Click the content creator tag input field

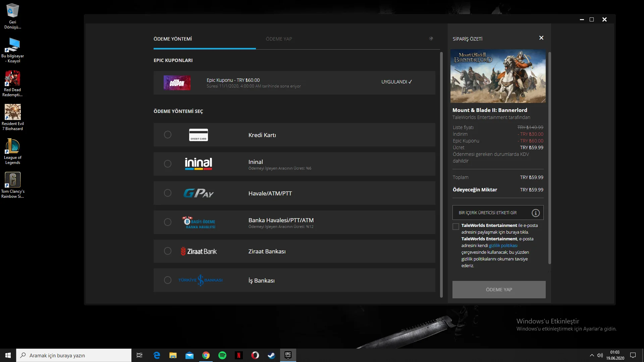click(x=491, y=213)
